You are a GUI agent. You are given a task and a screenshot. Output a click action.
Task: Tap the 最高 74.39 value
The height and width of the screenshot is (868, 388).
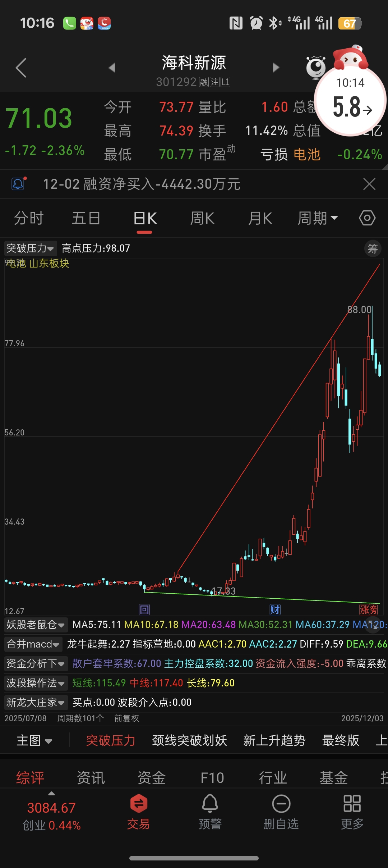click(x=176, y=131)
